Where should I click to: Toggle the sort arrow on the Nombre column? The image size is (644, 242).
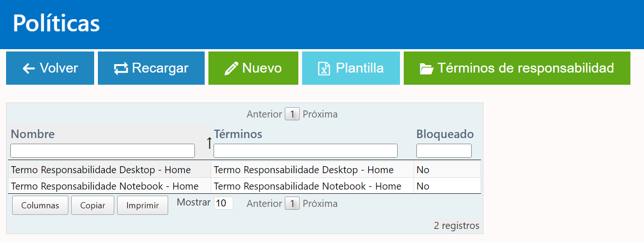click(209, 143)
